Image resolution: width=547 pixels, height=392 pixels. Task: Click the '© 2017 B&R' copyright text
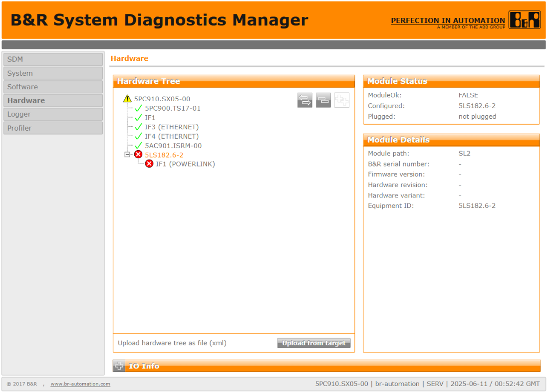(x=21, y=384)
